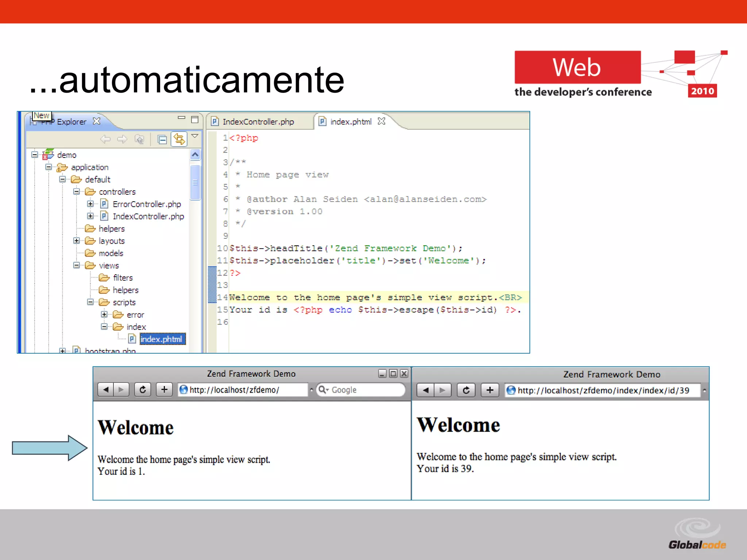
Task: Click the Add bookmark plus in id/39 browser
Action: [x=490, y=390]
